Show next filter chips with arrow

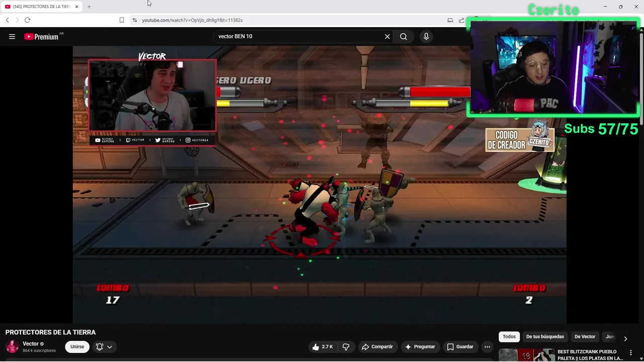625,338
